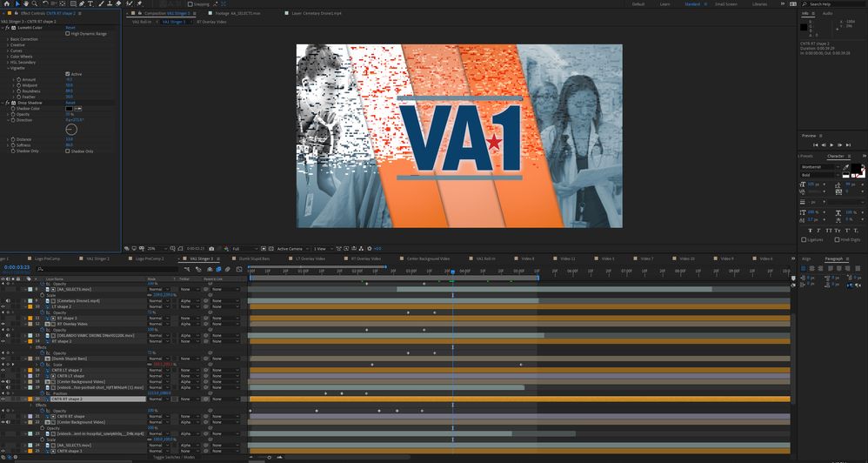The width and height of the screenshot is (868, 463).
Task: Open the Logo PreComp timeline tab
Action: pos(47,258)
